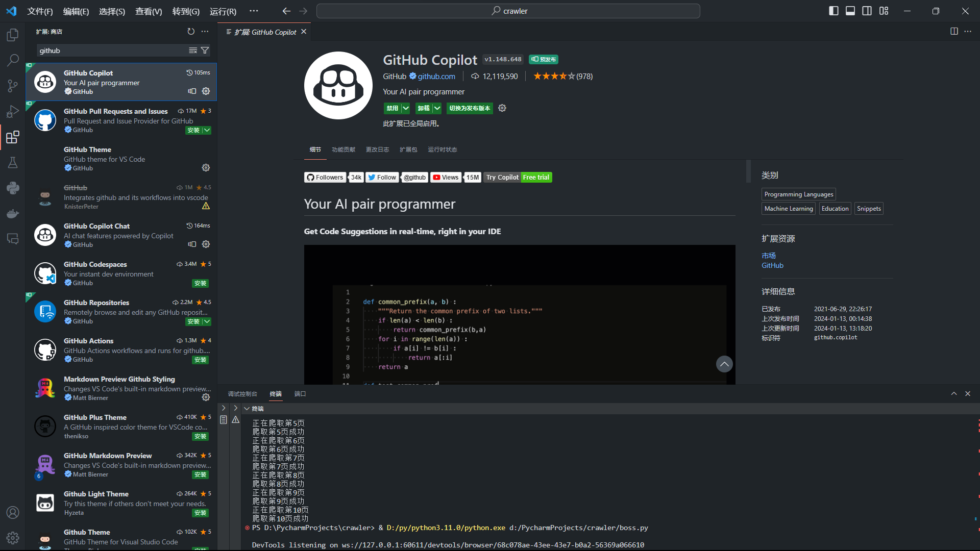Viewport: 980px width, 551px height.
Task: Expand the disable button dropdown arrow
Action: tap(406, 108)
